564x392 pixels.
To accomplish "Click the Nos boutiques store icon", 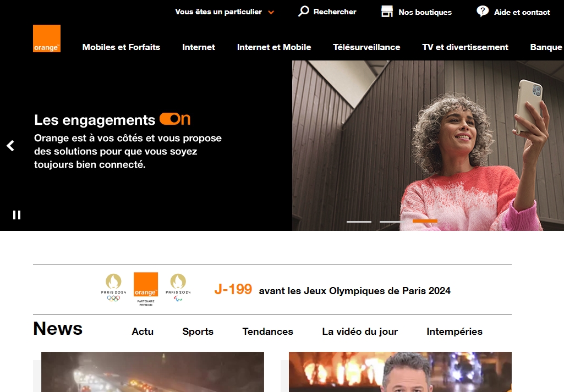I will coord(387,12).
